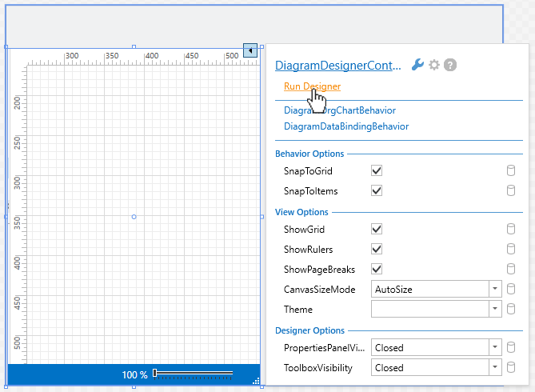Toggle the SnapToItems checkbox
Screen dimensions: 535x392
pyautogui.click(x=377, y=191)
